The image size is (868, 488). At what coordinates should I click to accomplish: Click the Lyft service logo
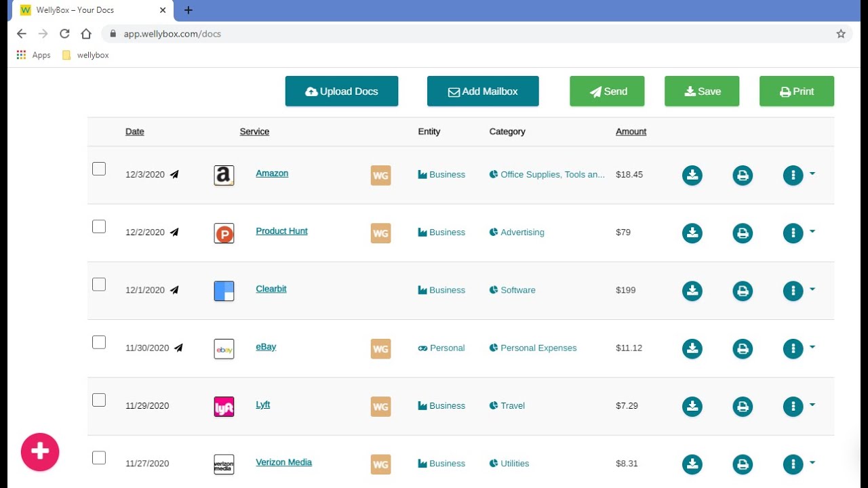[x=224, y=406]
